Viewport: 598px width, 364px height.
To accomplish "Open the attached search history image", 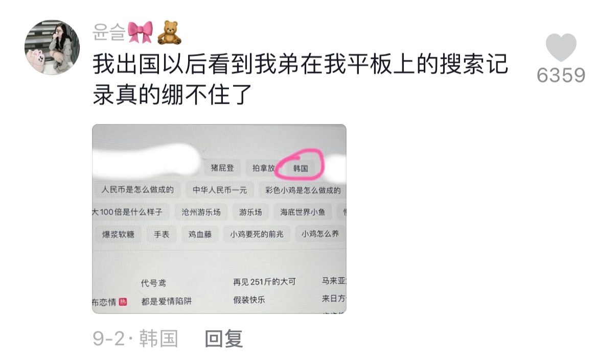I will [x=219, y=219].
